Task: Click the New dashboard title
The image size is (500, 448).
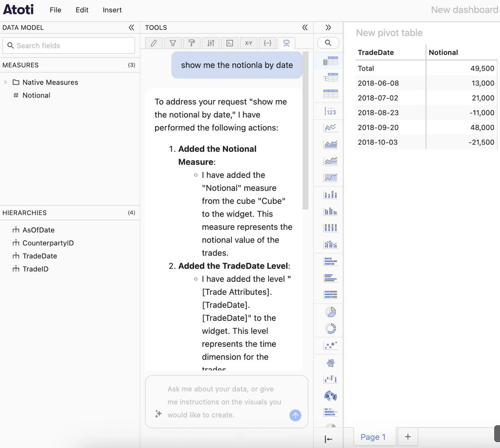Action: tap(464, 10)
